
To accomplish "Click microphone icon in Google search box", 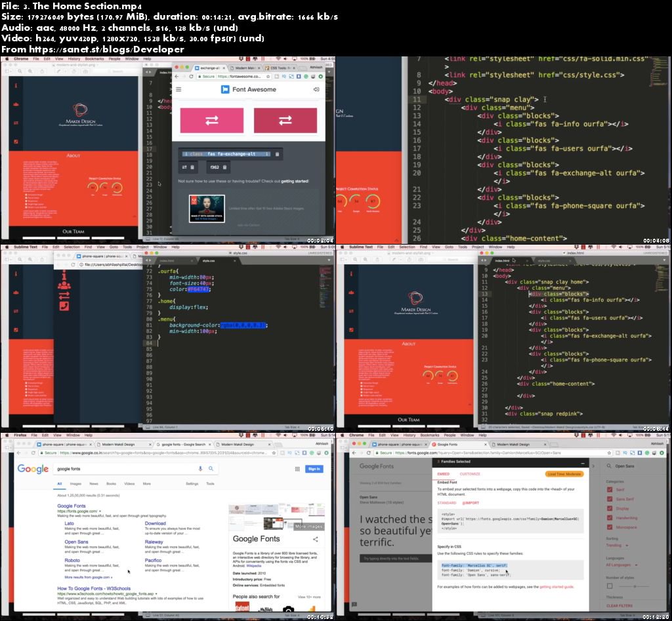I will tap(200, 468).
